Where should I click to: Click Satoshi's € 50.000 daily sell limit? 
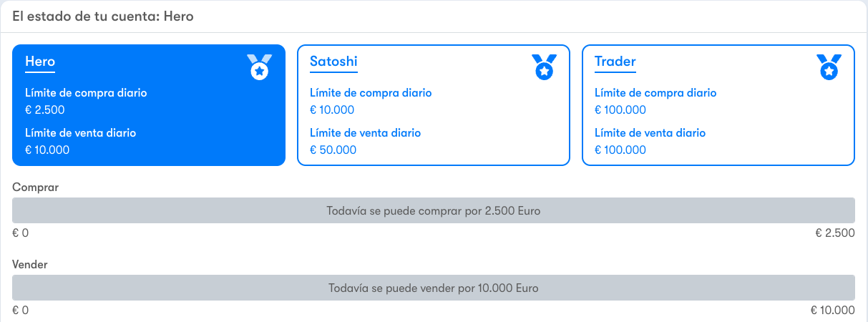333,150
